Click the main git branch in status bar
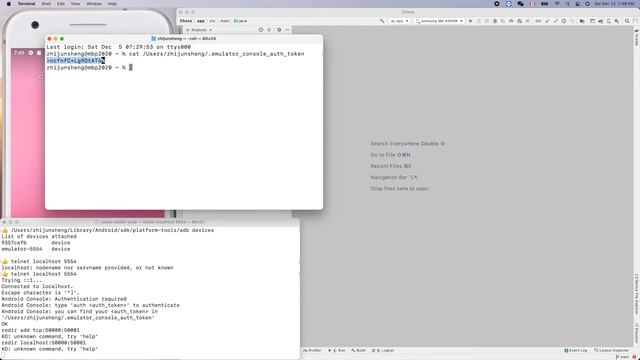Screen dimensions: 640x360 (x=623, y=357)
